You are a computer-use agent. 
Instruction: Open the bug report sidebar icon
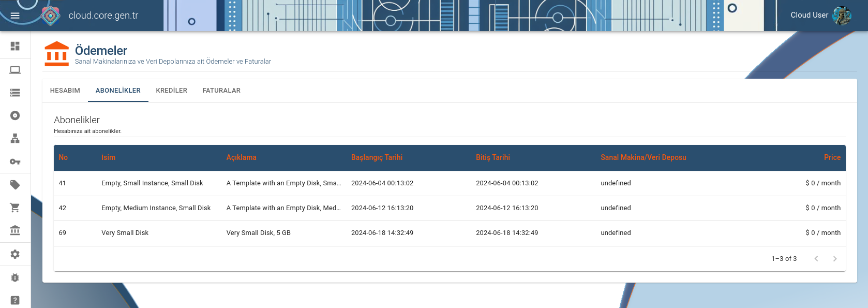pyautogui.click(x=15, y=277)
